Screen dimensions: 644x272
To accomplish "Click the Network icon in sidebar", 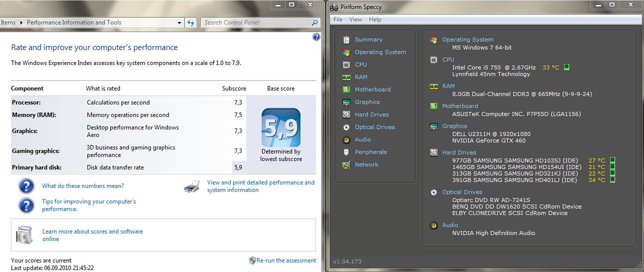I will click(346, 164).
